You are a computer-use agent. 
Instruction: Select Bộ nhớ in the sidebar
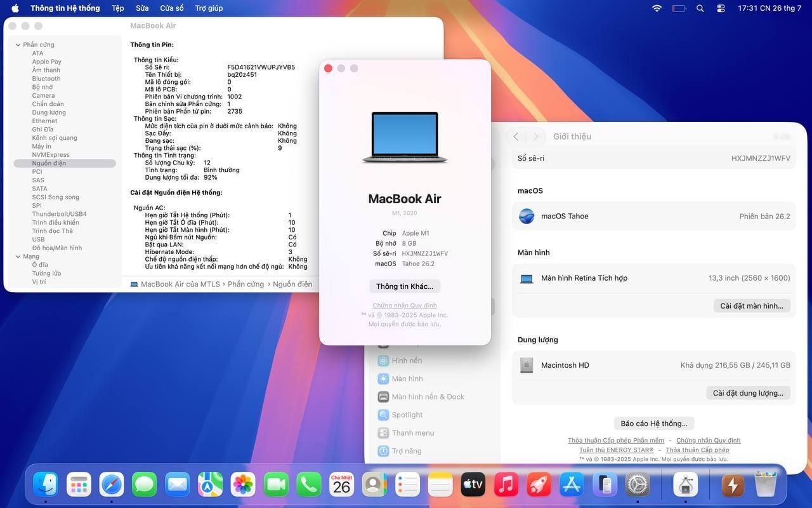pos(43,87)
